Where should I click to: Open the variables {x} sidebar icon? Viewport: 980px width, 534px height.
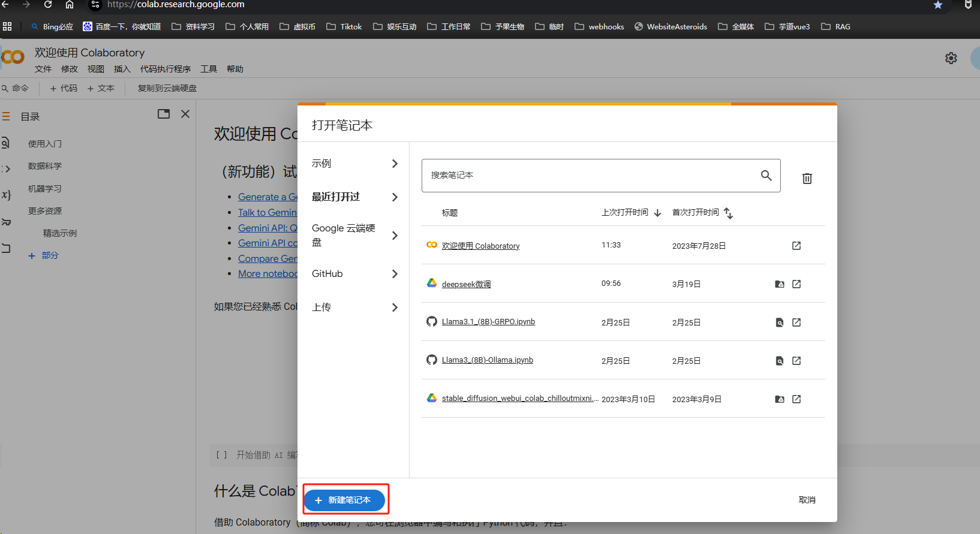(6, 194)
